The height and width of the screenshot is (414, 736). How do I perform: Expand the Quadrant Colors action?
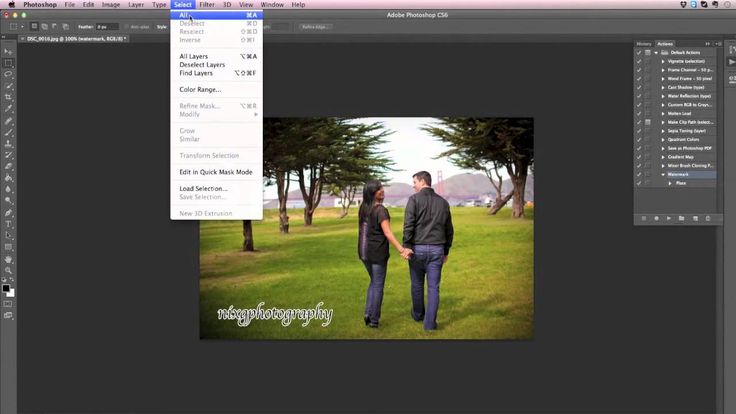click(x=663, y=139)
